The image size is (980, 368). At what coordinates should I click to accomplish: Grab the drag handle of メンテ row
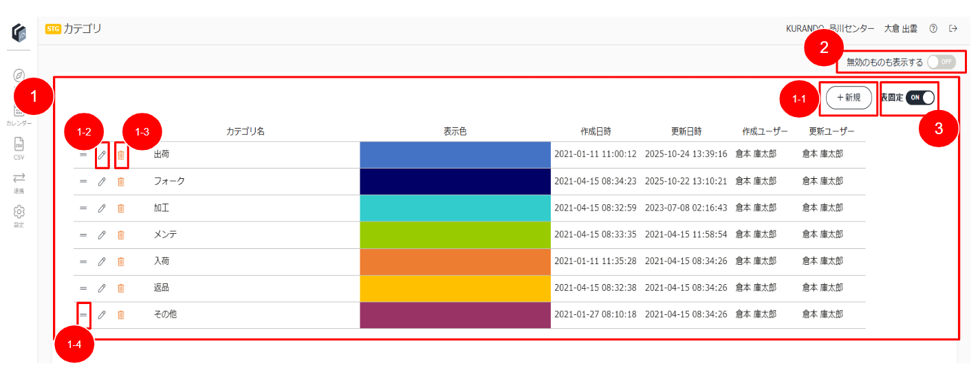click(x=83, y=235)
